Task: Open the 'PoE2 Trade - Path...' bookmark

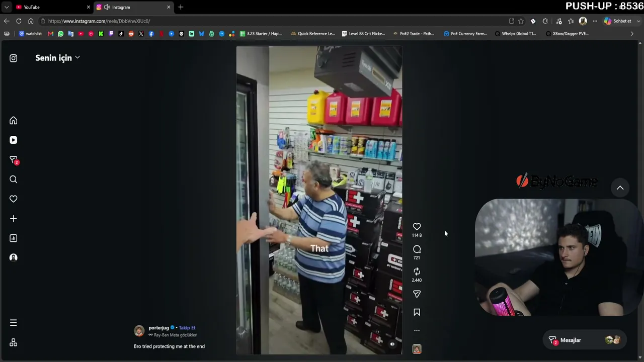Action: (x=414, y=34)
